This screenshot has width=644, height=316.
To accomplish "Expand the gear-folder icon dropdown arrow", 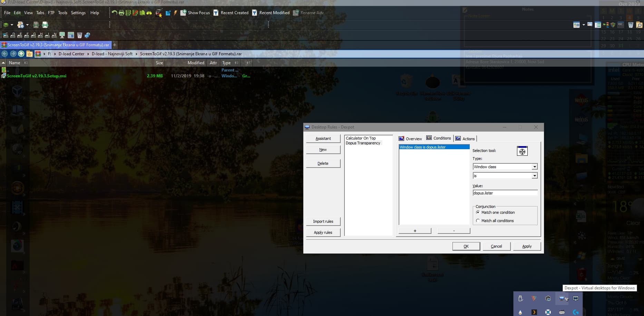I will pyautogui.click(x=27, y=25).
